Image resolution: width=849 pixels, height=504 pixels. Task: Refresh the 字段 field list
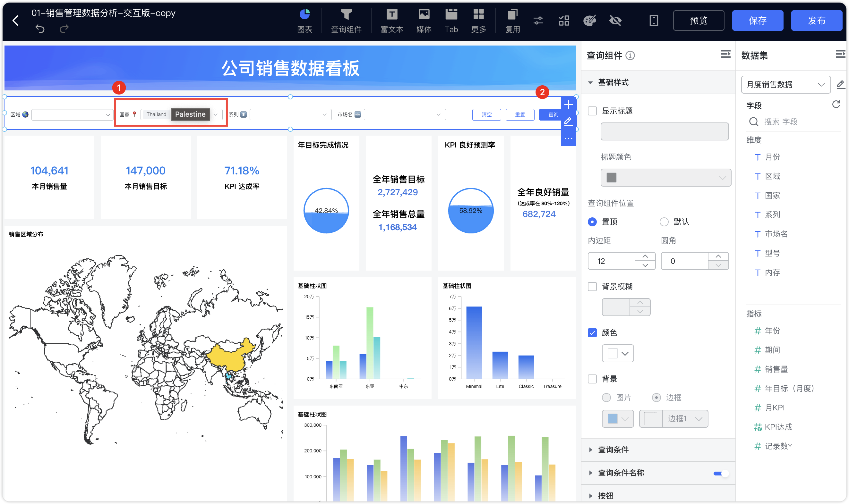(836, 104)
